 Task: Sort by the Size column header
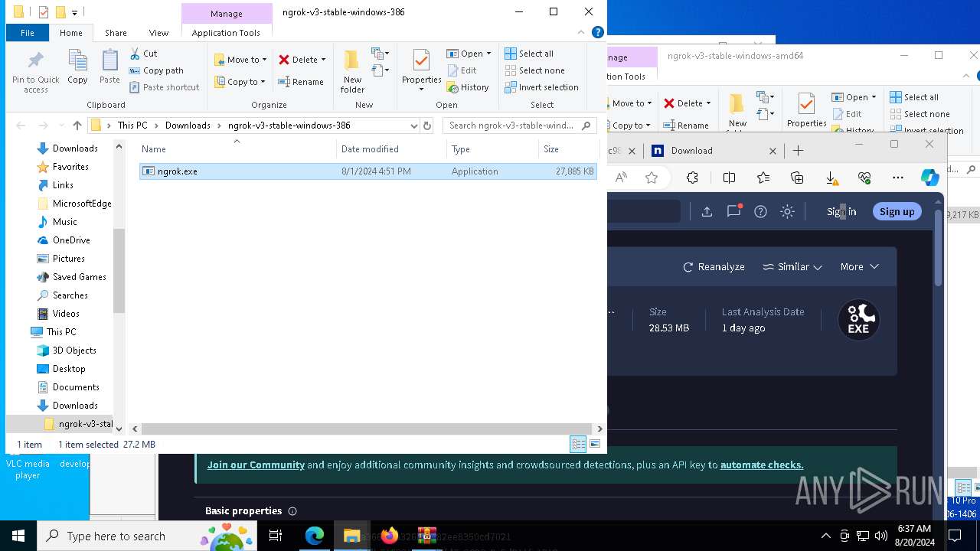[x=569, y=149]
